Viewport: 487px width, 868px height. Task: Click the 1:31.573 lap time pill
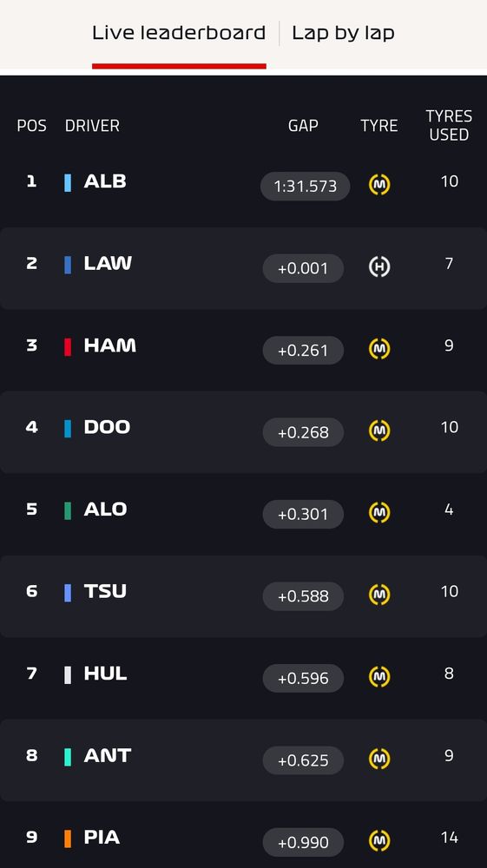click(x=305, y=186)
